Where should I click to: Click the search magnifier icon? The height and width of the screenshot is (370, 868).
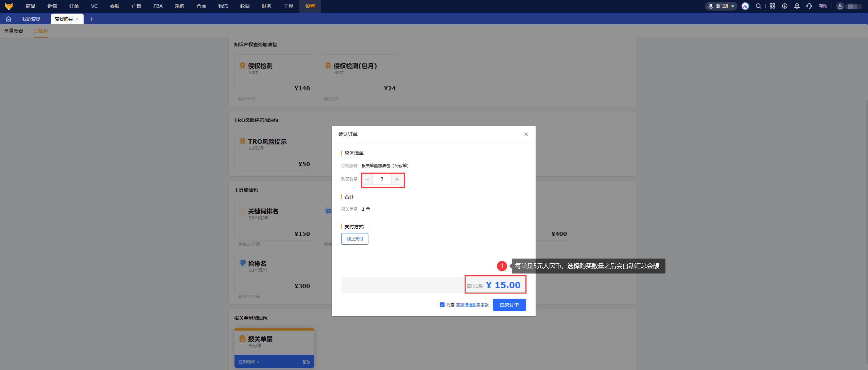click(x=758, y=6)
